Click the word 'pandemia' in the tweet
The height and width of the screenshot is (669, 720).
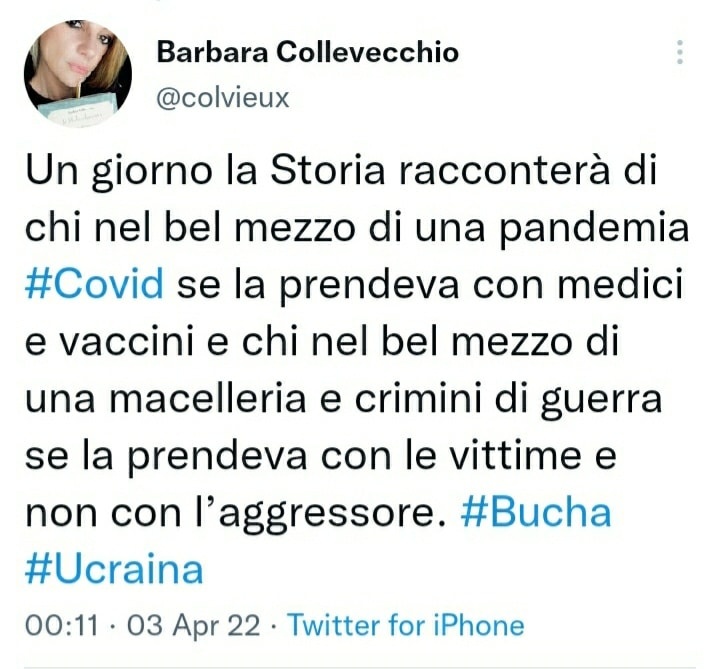coord(594,230)
